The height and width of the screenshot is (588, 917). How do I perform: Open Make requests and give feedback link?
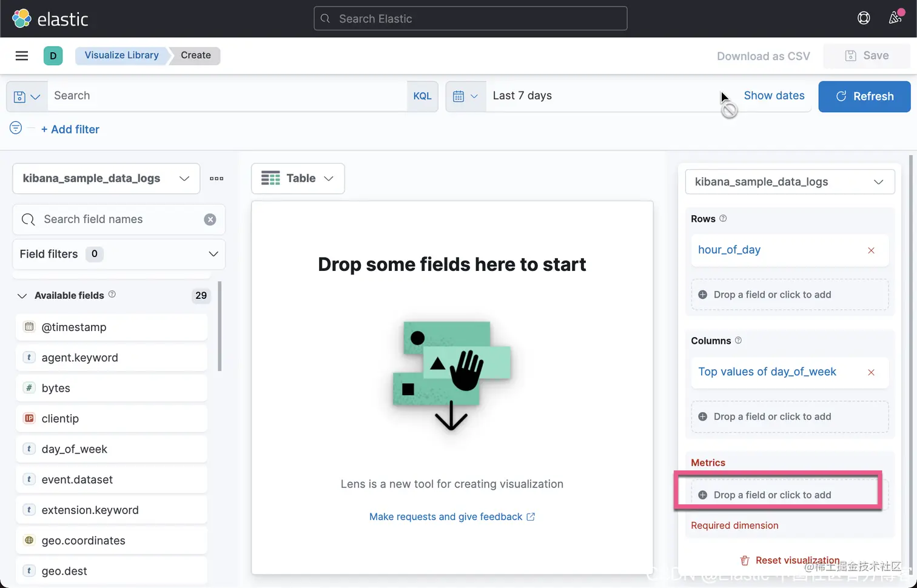[452, 516]
